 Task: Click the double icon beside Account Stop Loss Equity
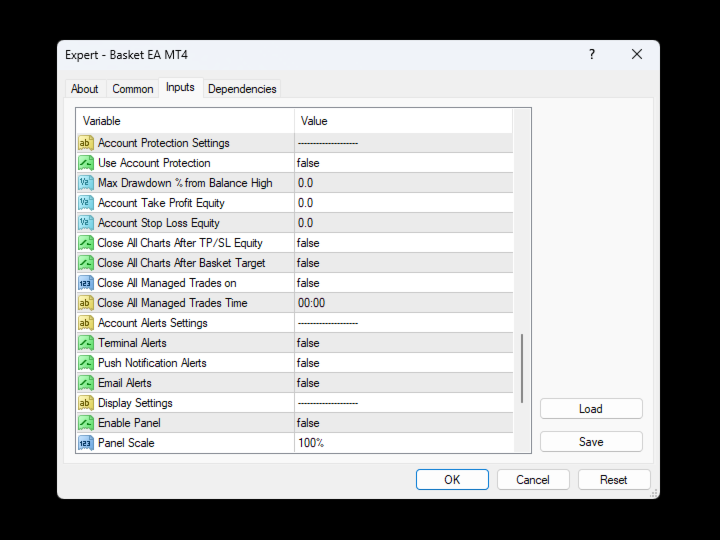tap(85, 223)
